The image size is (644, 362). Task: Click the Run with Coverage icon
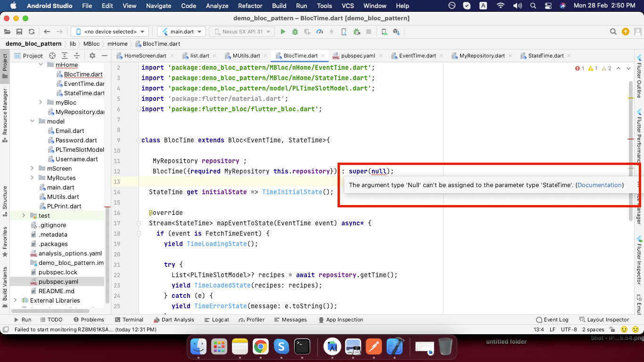pyautogui.click(x=307, y=32)
